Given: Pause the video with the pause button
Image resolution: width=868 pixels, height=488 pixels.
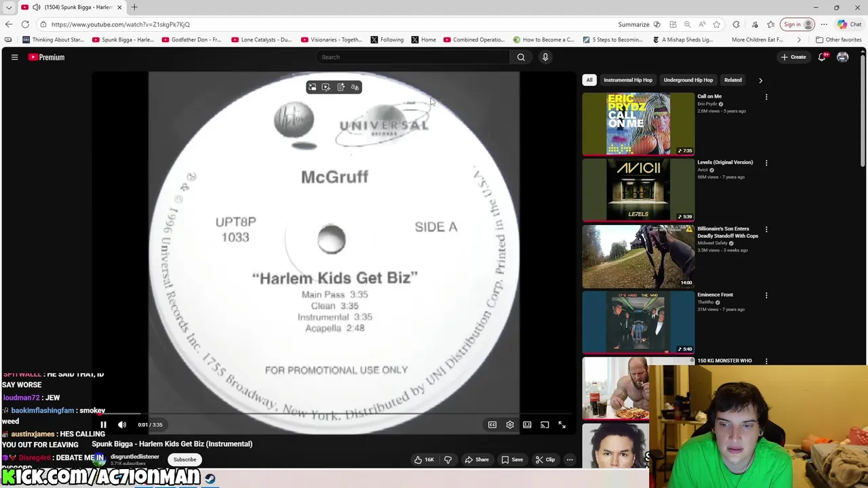Looking at the screenshot, I should (x=103, y=425).
